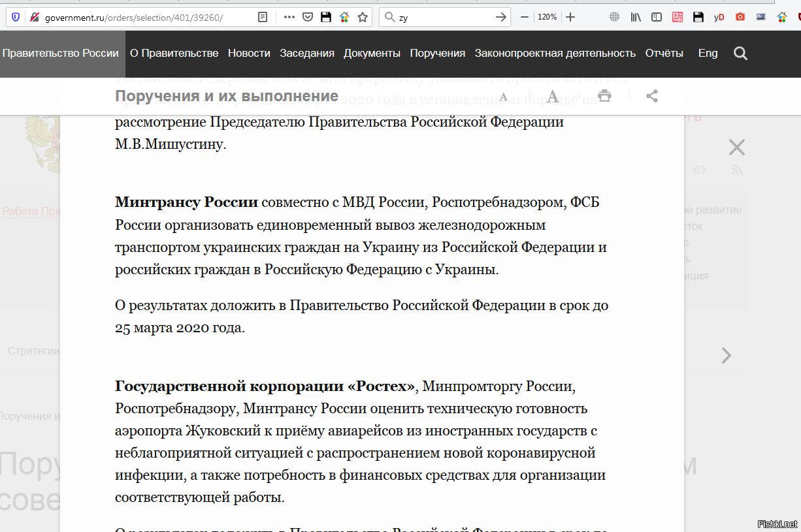Toggle Reader View in address bar
The image size is (801, 532).
pyautogui.click(x=263, y=17)
